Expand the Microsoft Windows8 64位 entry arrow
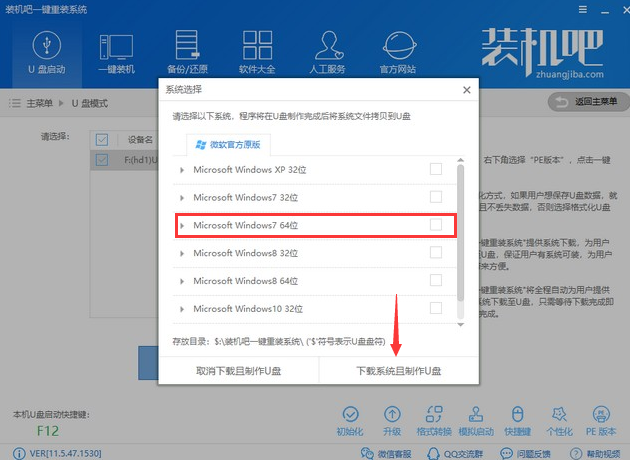Viewport: 630px width, 460px height. (x=182, y=281)
